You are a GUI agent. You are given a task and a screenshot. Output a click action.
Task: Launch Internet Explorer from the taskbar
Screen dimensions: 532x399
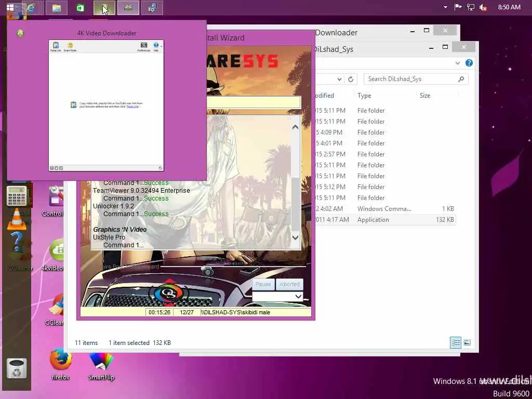31,7
